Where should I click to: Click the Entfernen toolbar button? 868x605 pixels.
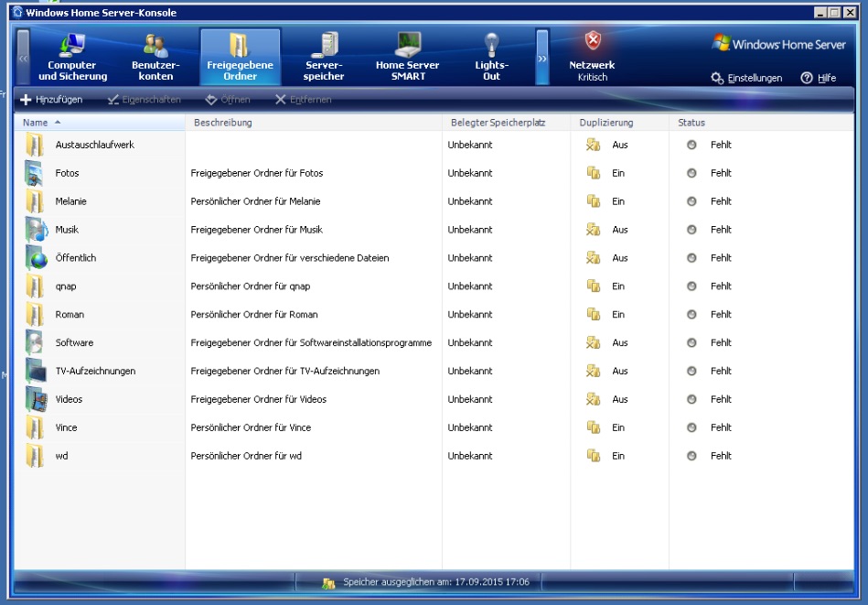coord(304,100)
